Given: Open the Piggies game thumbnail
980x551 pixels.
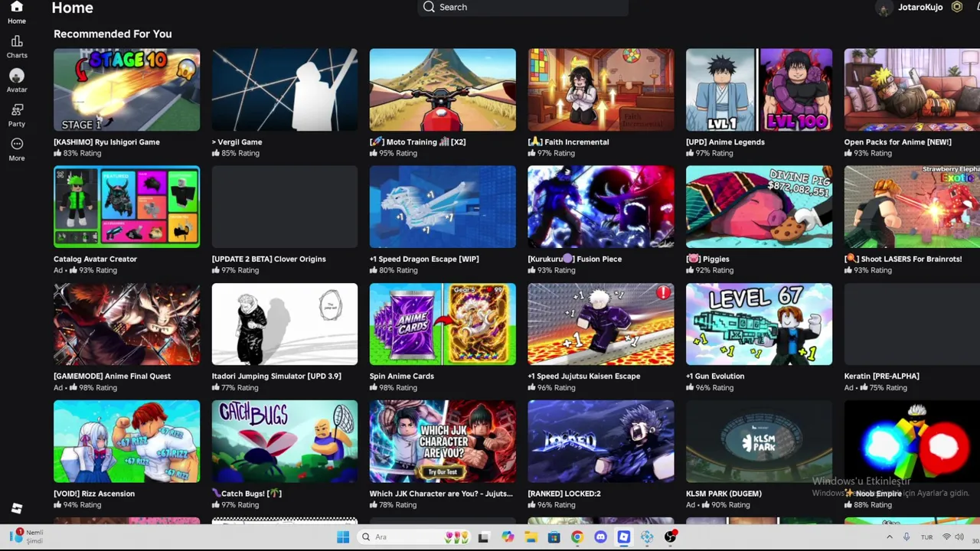Looking at the screenshot, I should coord(759,207).
